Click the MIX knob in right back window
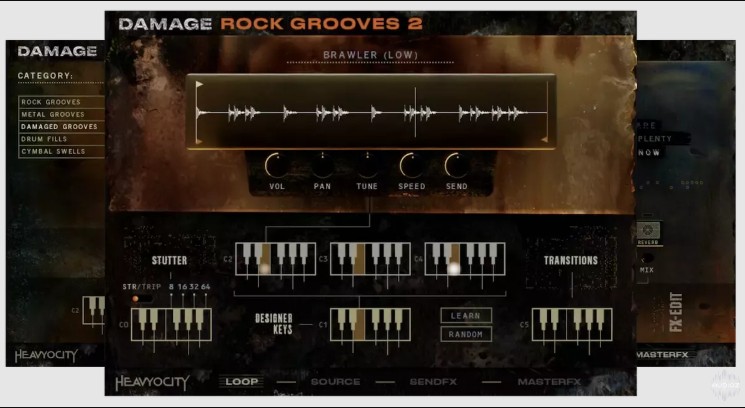This screenshot has width=745, height=408. [646, 259]
